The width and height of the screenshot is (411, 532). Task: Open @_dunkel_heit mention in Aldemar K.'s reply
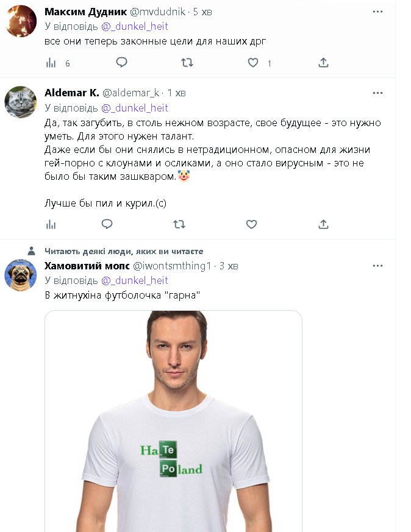(134, 108)
